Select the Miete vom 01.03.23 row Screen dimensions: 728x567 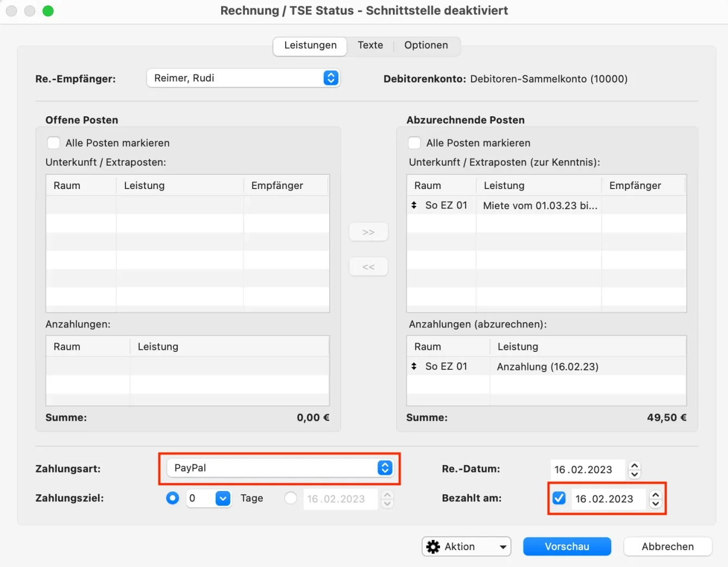(547, 205)
